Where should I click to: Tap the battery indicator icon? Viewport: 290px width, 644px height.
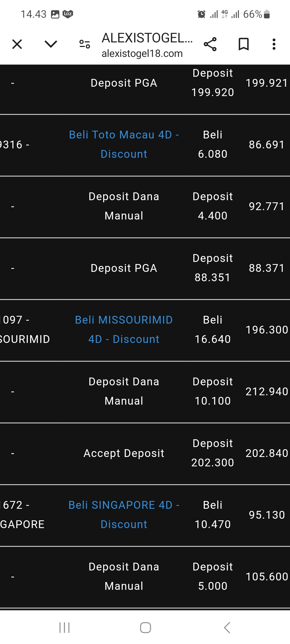[267, 14]
